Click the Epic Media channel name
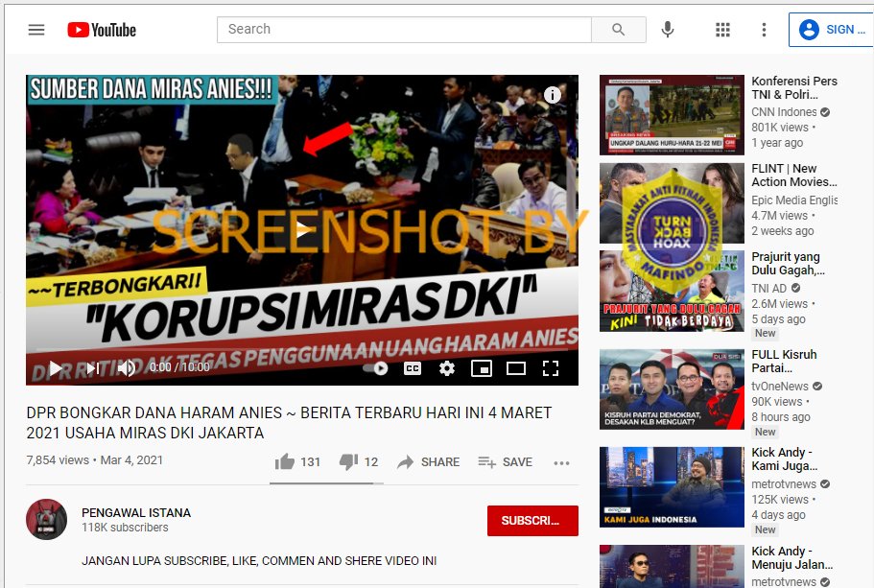 tap(794, 200)
